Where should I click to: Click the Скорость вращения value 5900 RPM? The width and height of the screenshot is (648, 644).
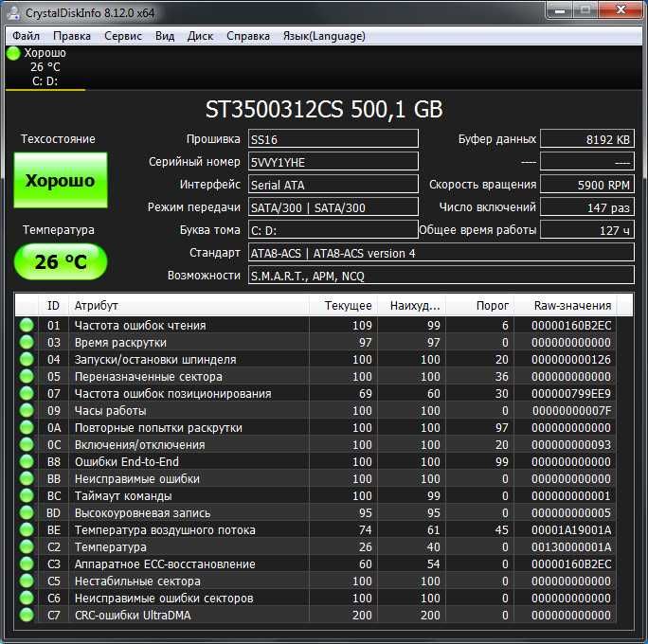coord(587,185)
